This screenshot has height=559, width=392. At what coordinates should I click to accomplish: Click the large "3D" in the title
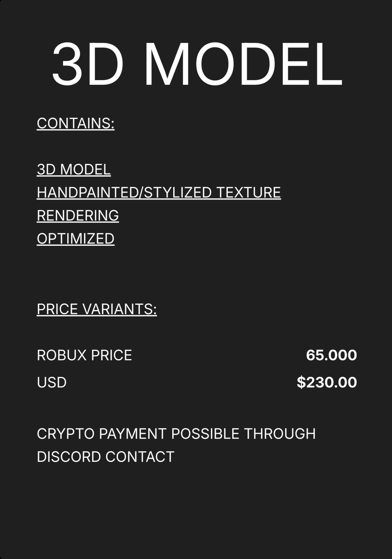pos(87,64)
